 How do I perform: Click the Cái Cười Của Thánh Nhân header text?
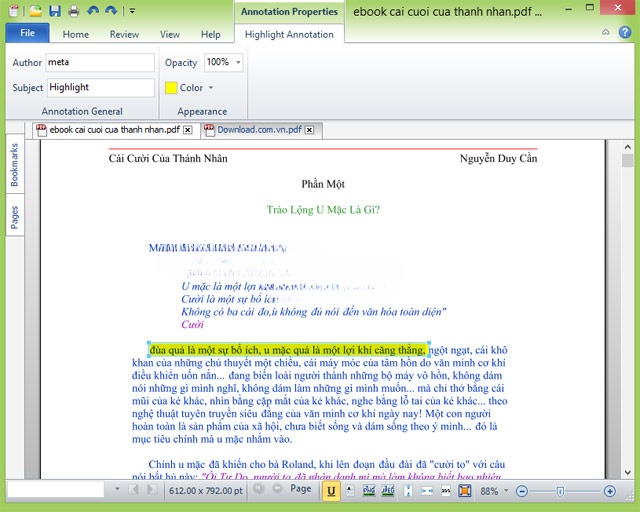(x=168, y=158)
